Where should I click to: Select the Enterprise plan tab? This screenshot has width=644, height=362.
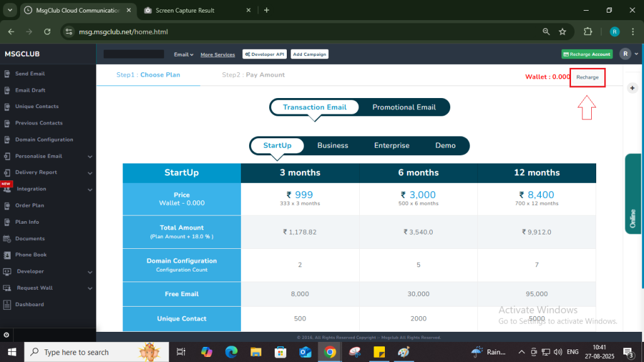[391, 145]
